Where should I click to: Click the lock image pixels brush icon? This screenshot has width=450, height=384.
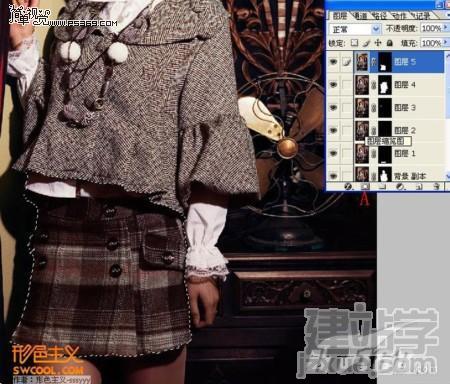point(366,43)
